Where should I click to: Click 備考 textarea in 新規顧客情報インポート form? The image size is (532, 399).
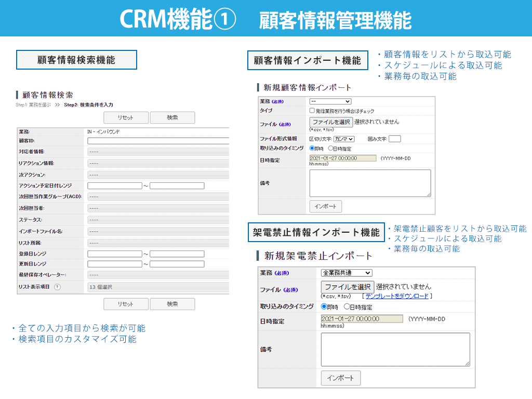(x=370, y=183)
